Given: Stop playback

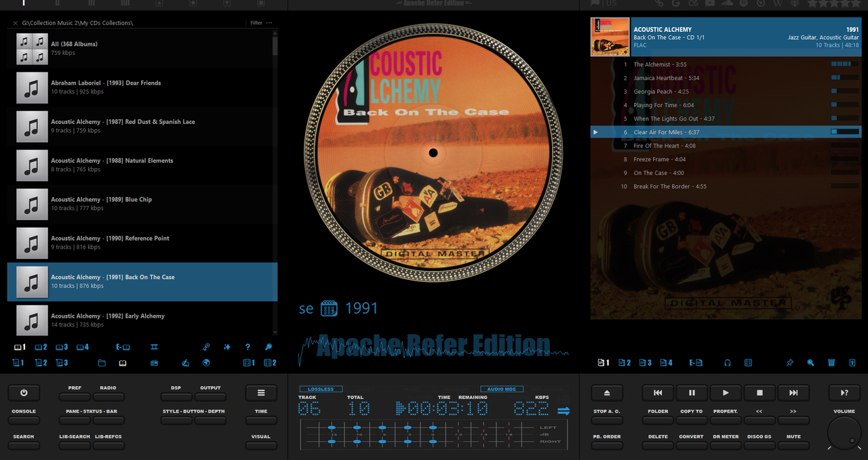Looking at the screenshot, I should 759,392.
